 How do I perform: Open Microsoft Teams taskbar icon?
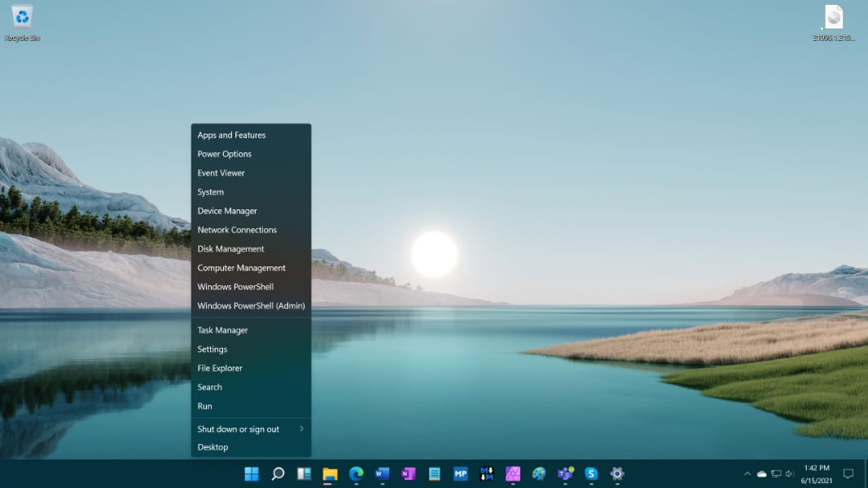pos(565,473)
